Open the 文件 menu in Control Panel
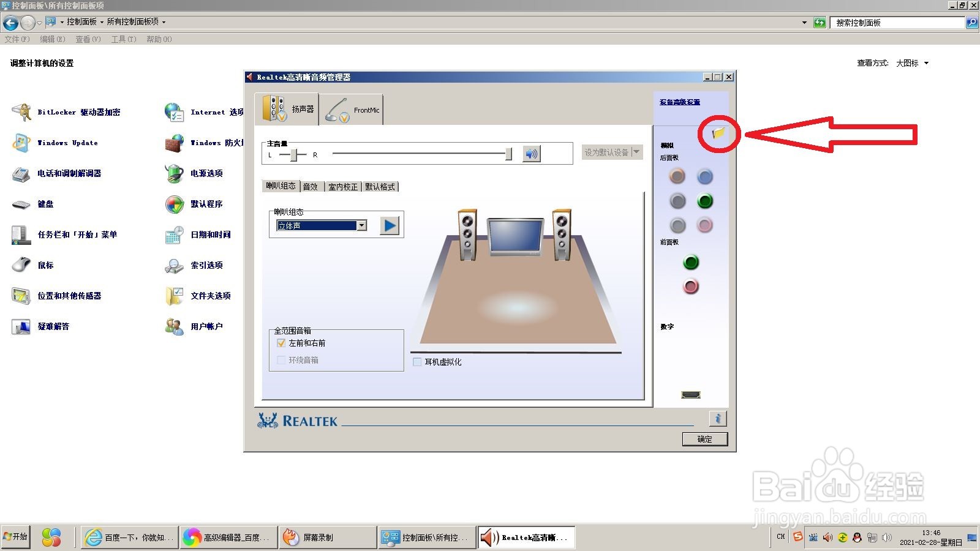980x551 pixels. pos(17,39)
